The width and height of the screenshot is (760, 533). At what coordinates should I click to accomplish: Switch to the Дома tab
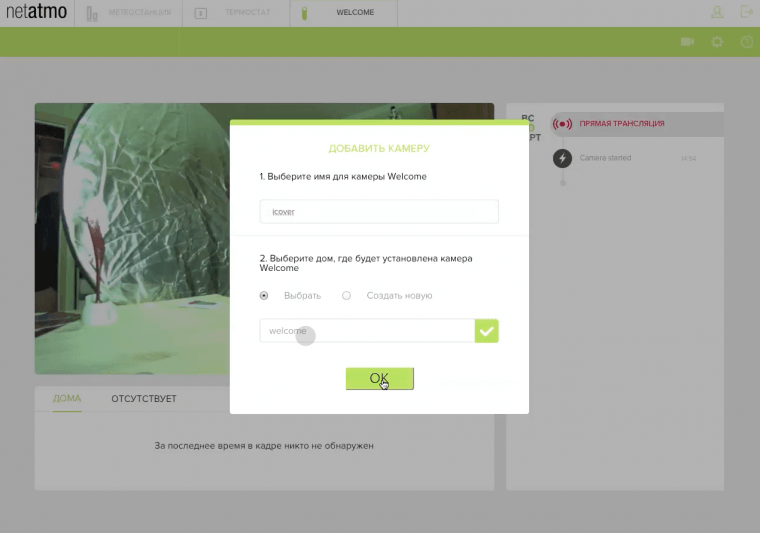[x=67, y=398]
